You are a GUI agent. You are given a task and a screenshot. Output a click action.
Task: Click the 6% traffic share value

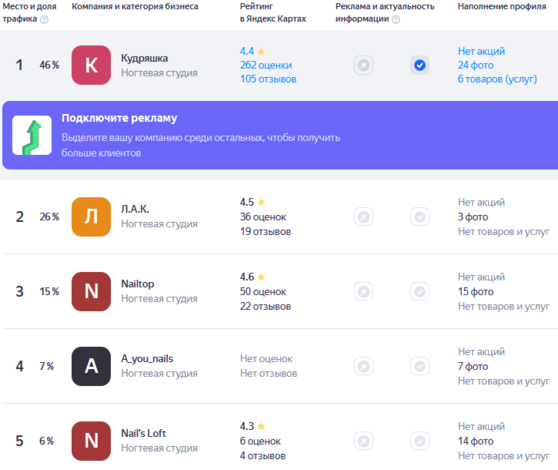point(47,441)
